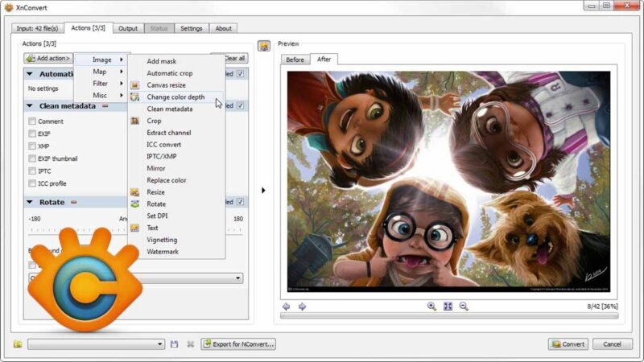Switch to Input: 42 file(s) tab
Image resolution: width=644 pixels, height=362 pixels.
click(x=37, y=28)
